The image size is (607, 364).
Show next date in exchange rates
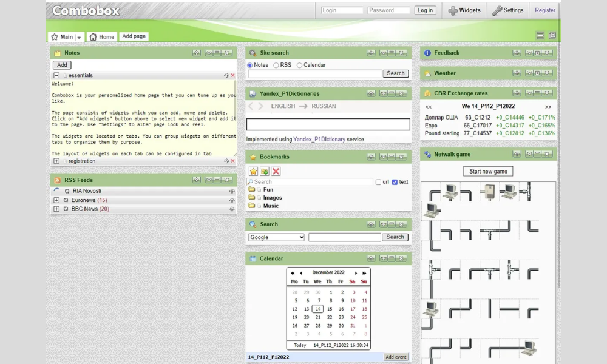(x=548, y=107)
